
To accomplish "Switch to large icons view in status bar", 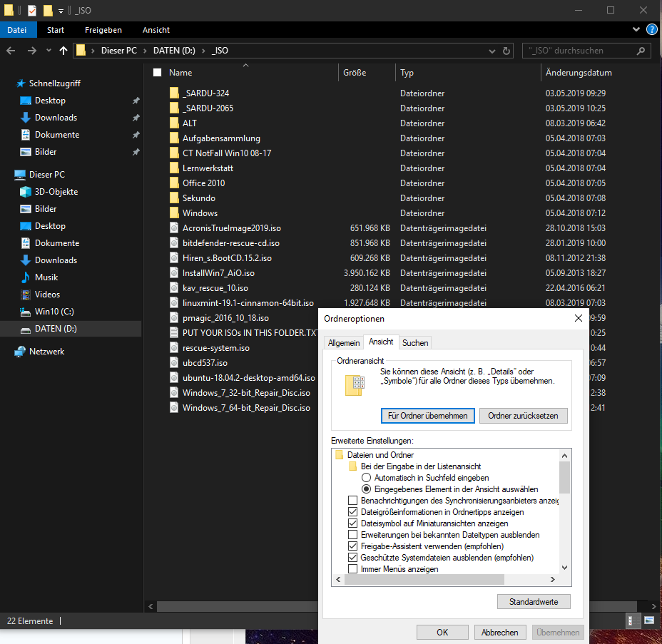I will click(649, 620).
